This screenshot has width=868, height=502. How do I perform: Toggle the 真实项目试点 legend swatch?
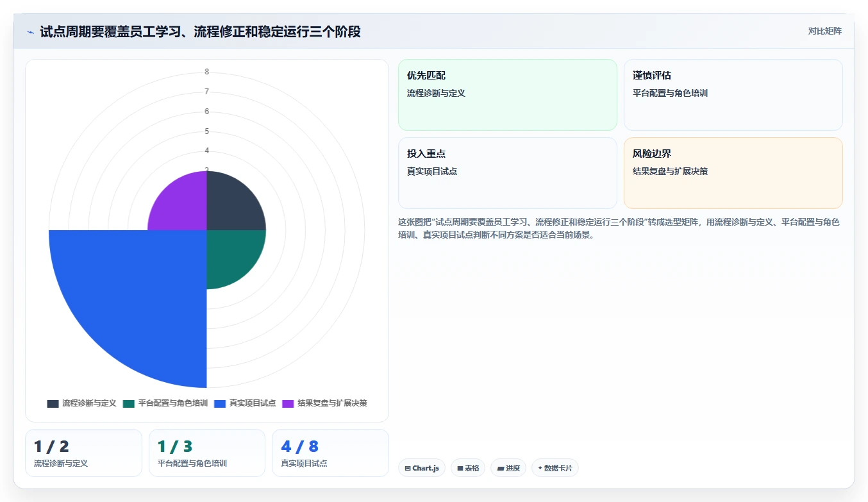point(220,403)
